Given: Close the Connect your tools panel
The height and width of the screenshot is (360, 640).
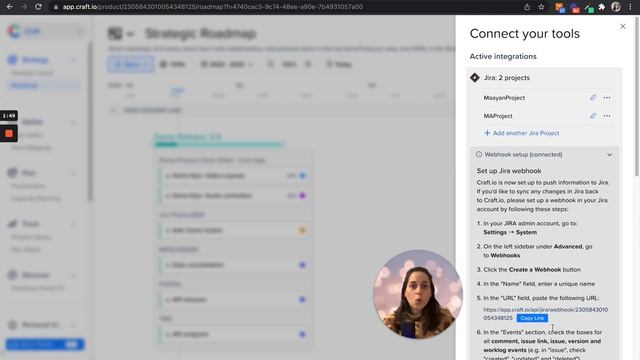Looking at the screenshot, I should tap(622, 27).
